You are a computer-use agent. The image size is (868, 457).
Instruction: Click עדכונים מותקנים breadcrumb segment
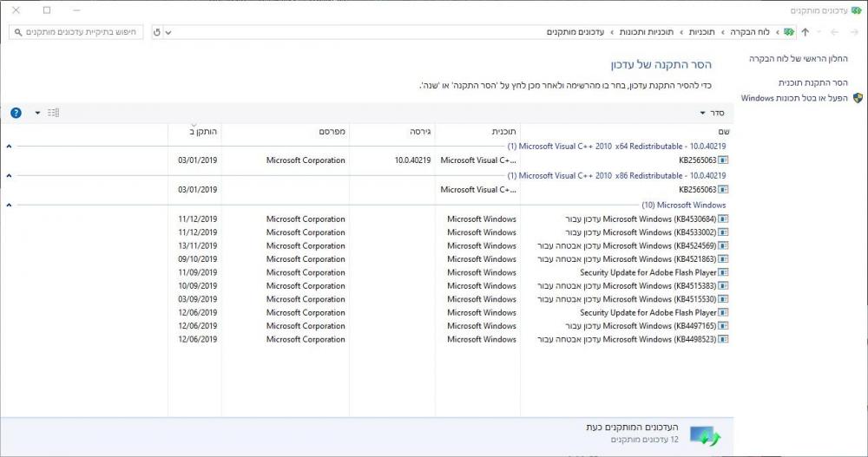pos(575,32)
